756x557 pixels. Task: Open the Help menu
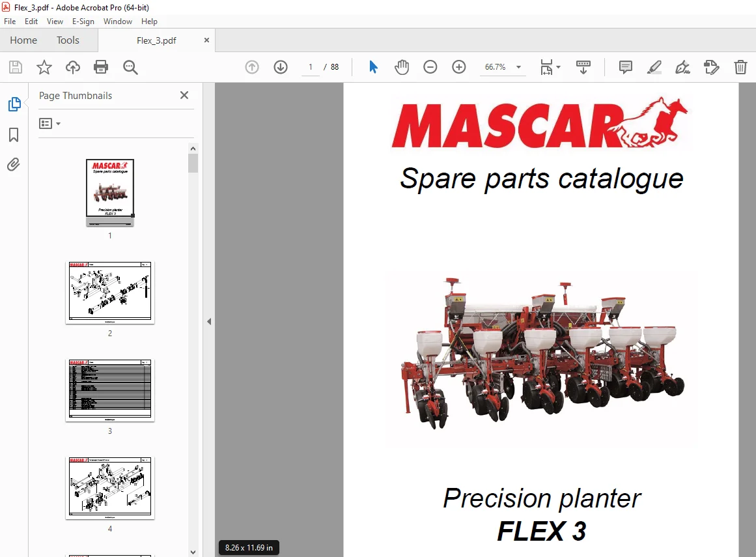(x=150, y=21)
